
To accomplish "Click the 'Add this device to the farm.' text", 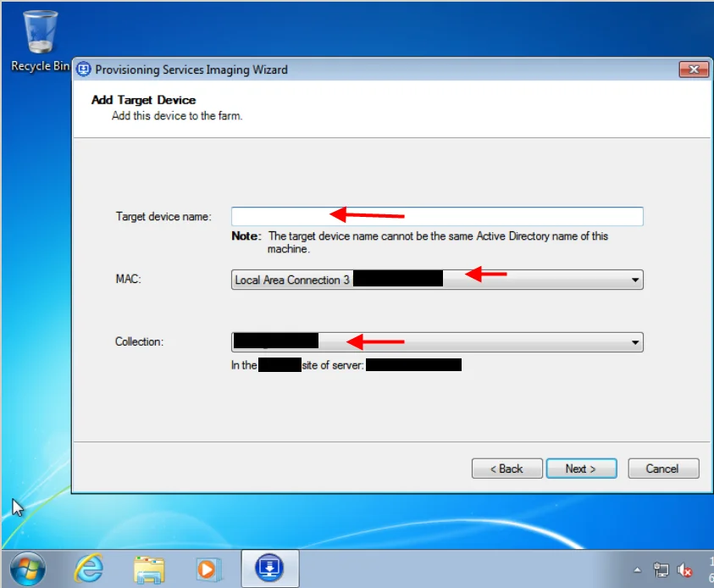I will point(177,116).
